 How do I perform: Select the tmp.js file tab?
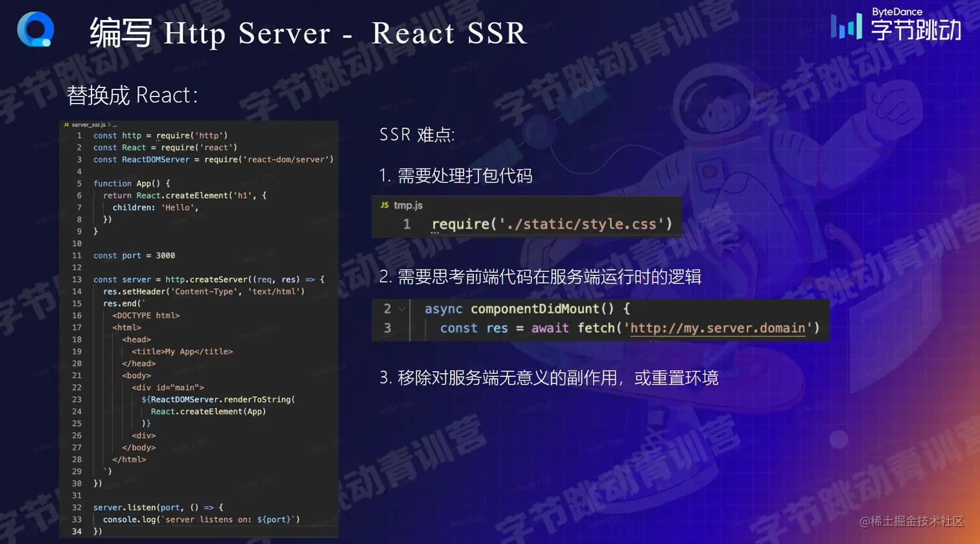(x=408, y=205)
